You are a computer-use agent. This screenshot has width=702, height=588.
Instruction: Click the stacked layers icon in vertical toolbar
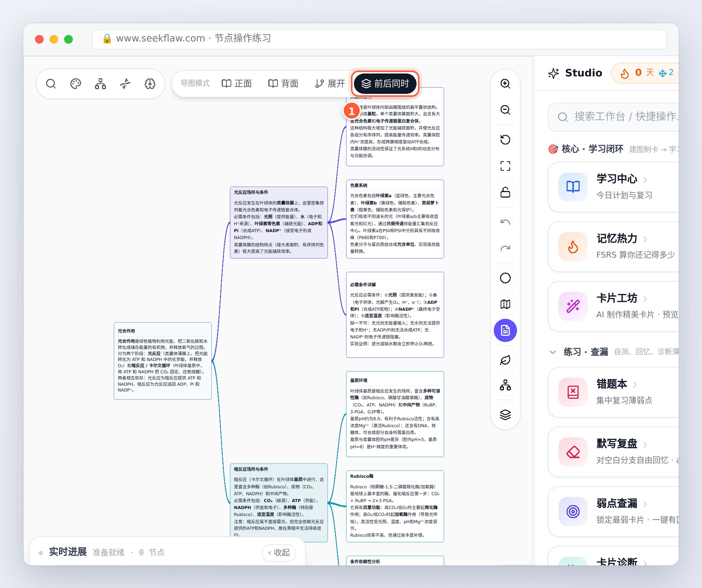point(505,415)
